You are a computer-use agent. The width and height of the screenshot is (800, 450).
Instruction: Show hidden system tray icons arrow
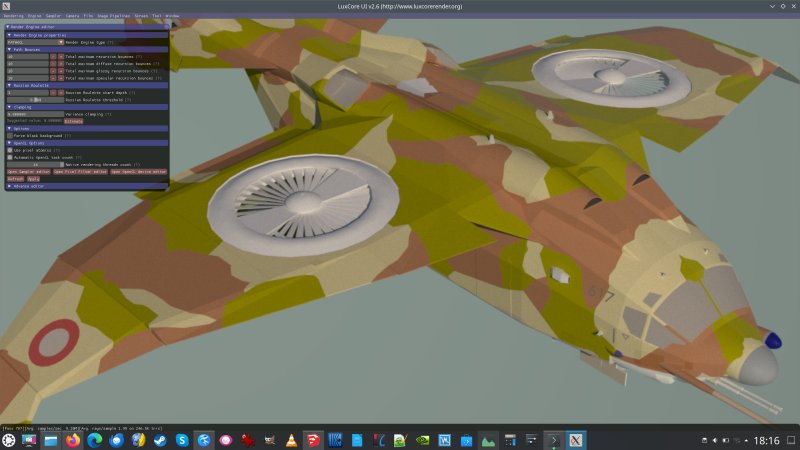point(746,440)
